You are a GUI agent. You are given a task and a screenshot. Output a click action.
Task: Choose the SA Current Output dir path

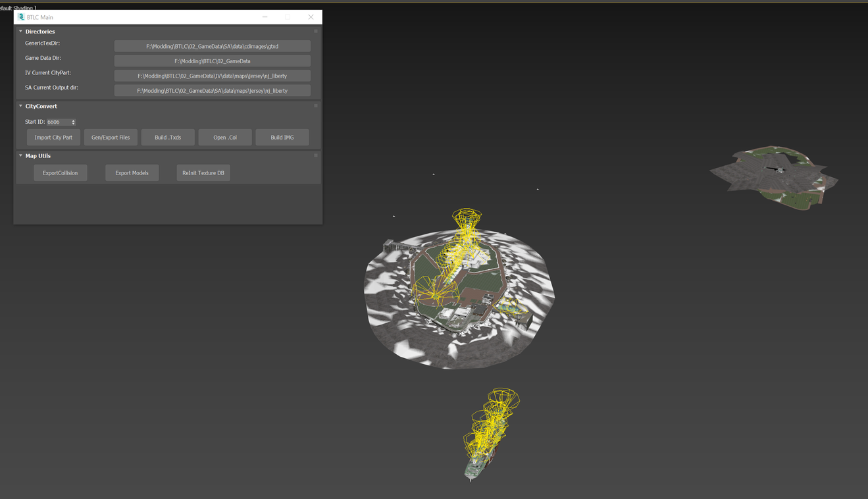point(212,91)
